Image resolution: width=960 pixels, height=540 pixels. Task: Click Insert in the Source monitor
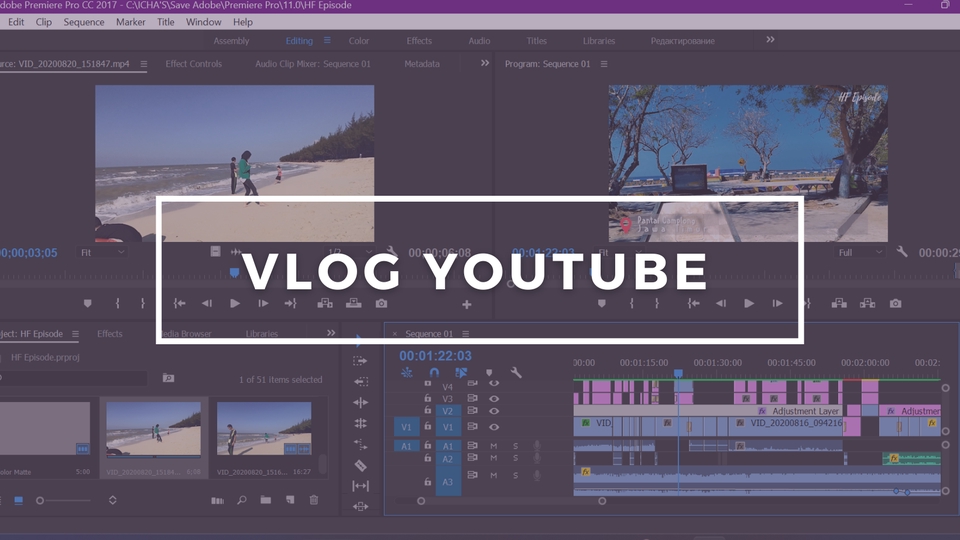tap(325, 304)
